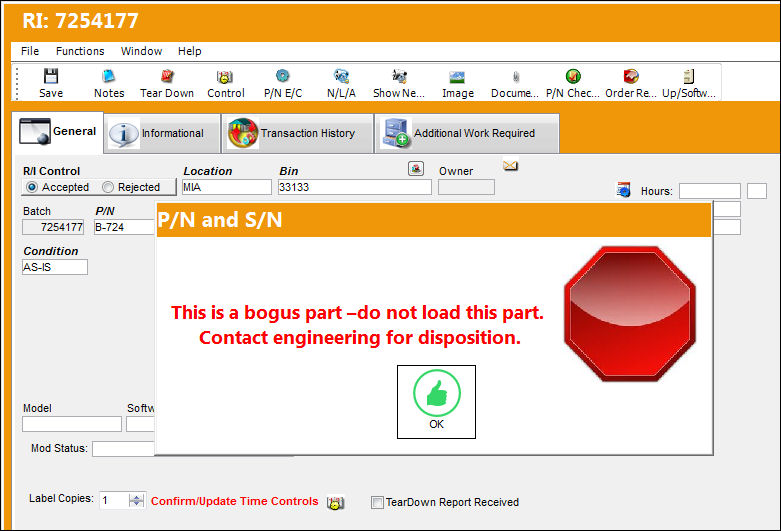Adjust the Label Copies stepper arrows
The width and height of the screenshot is (781, 531).
(136, 501)
